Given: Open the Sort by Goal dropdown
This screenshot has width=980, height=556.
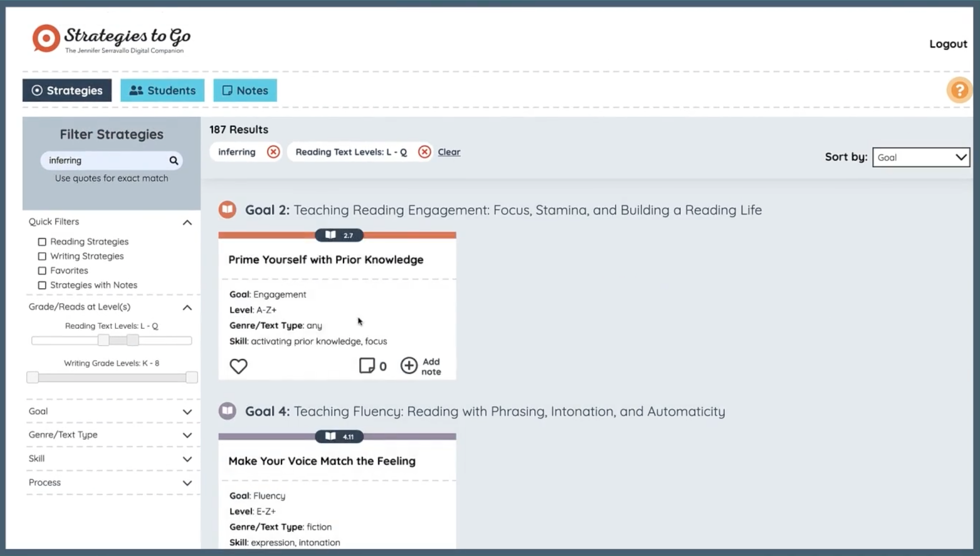Looking at the screenshot, I should (920, 157).
